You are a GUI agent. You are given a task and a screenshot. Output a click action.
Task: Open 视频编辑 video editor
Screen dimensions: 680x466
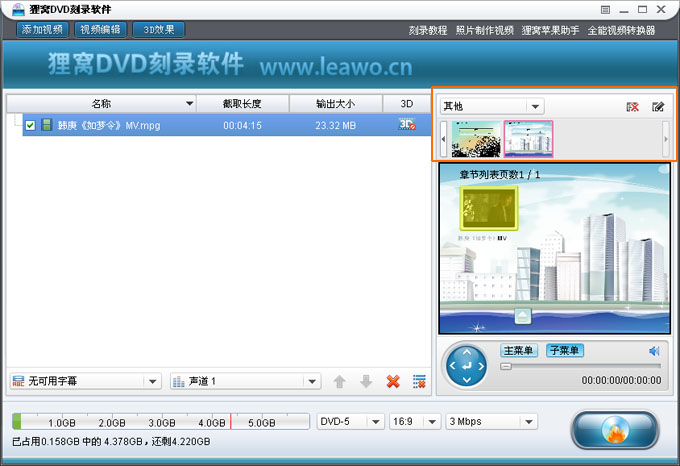point(100,29)
